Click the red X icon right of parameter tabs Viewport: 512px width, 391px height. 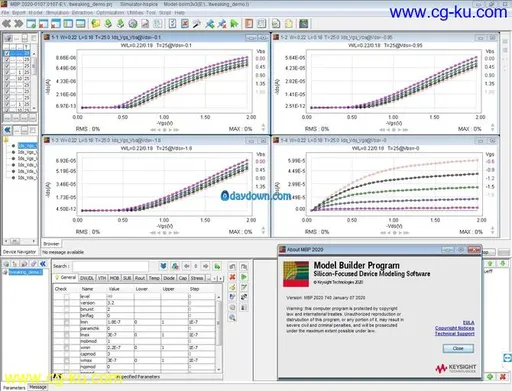232,277
